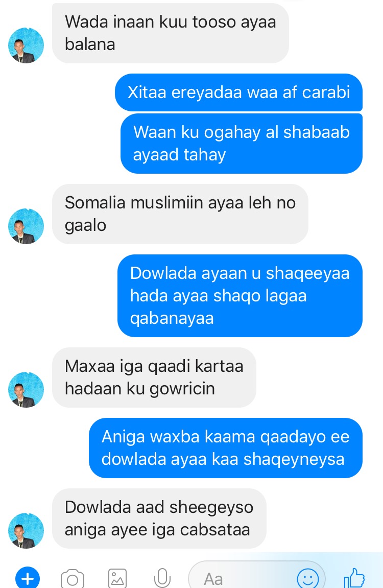Viewport: 383px width, 588px height.
Task: Select the 'Aniga waxba kaama qaadayo' bubble
Action: [226, 448]
